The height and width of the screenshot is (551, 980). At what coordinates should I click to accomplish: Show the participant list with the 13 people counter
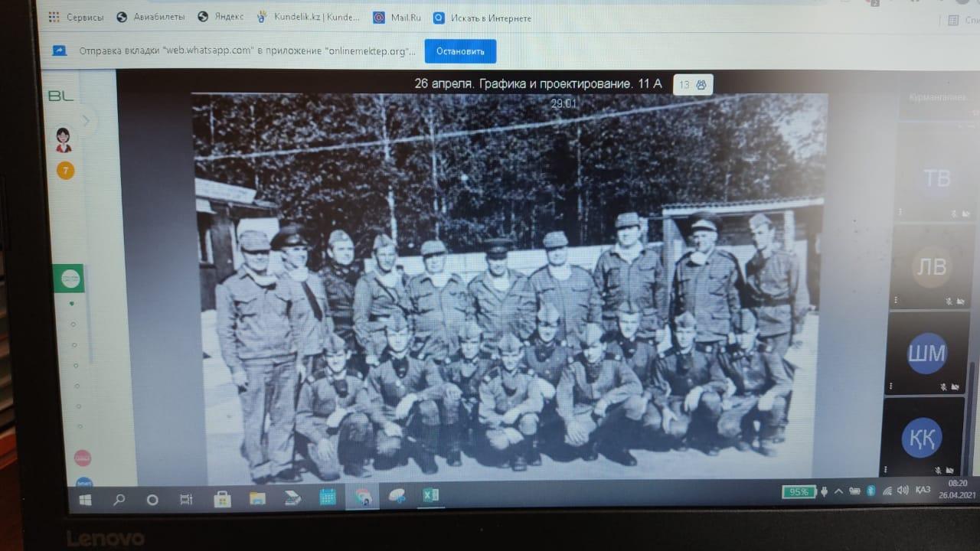pyautogui.click(x=693, y=85)
